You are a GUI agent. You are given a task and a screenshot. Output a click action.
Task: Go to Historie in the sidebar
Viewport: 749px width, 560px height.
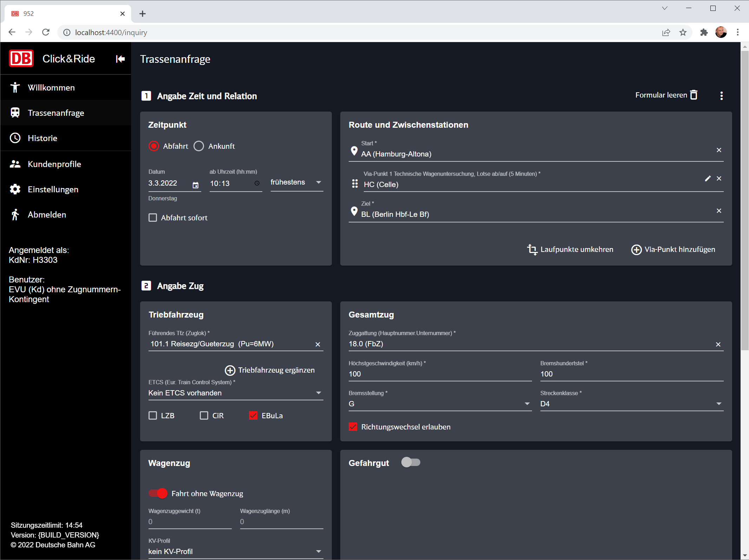pyautogui.click(x=42, y=138)
